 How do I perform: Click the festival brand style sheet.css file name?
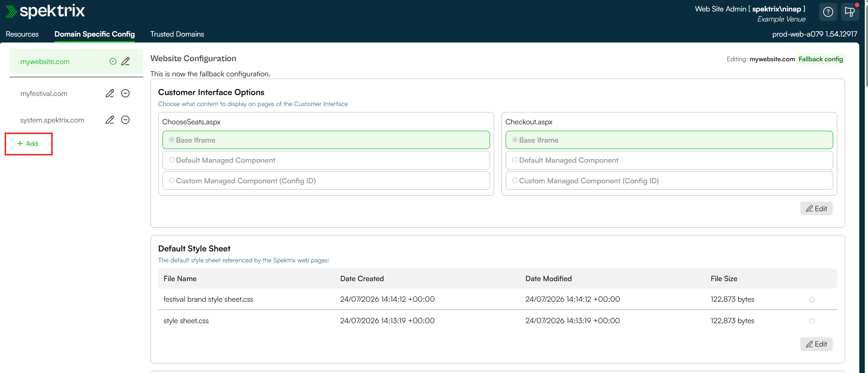click(x=208, y=299)
